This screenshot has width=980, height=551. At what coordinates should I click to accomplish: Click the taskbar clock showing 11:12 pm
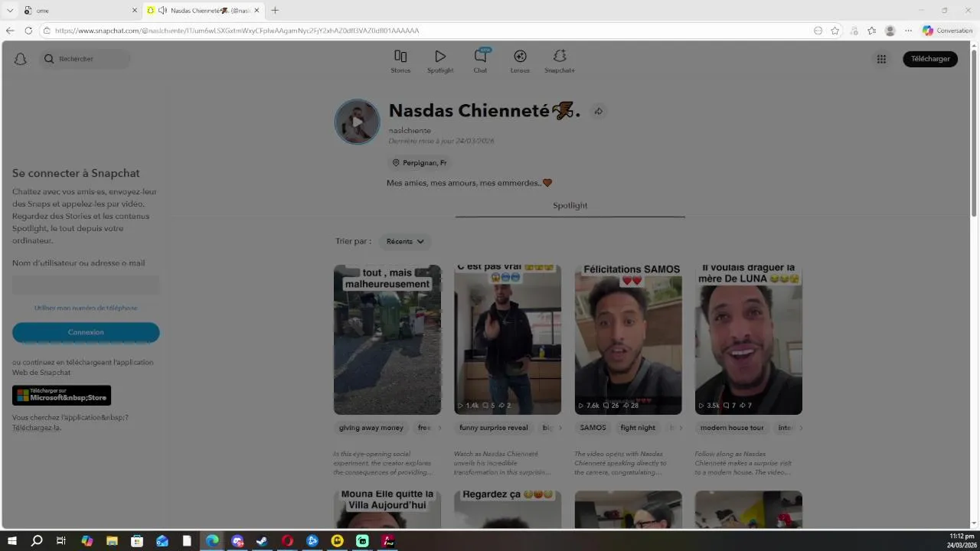pos(961,541)
